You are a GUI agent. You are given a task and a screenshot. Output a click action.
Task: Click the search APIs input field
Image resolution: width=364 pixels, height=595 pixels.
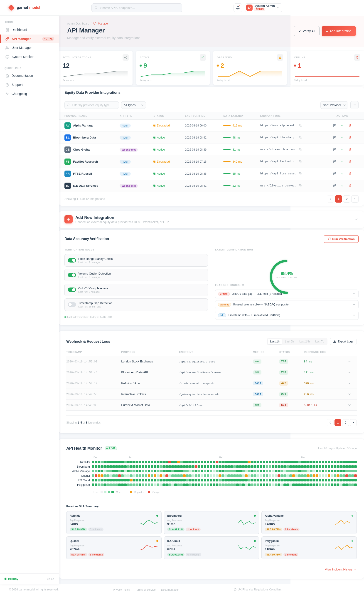137,7
